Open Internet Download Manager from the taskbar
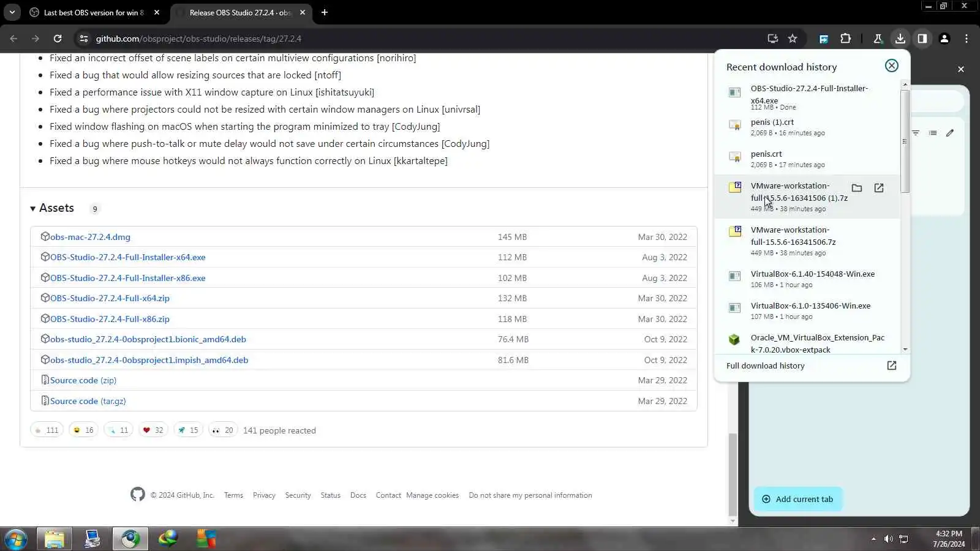Image resolution: width=980 pixels, height=551 pixels. tap(168, 539)
